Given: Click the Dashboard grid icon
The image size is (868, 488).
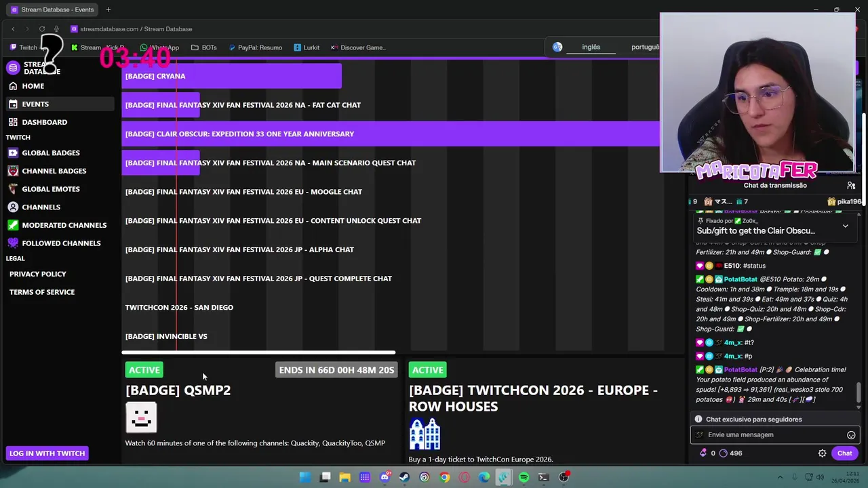Looking at the screenshot, I should pos(13,122).
